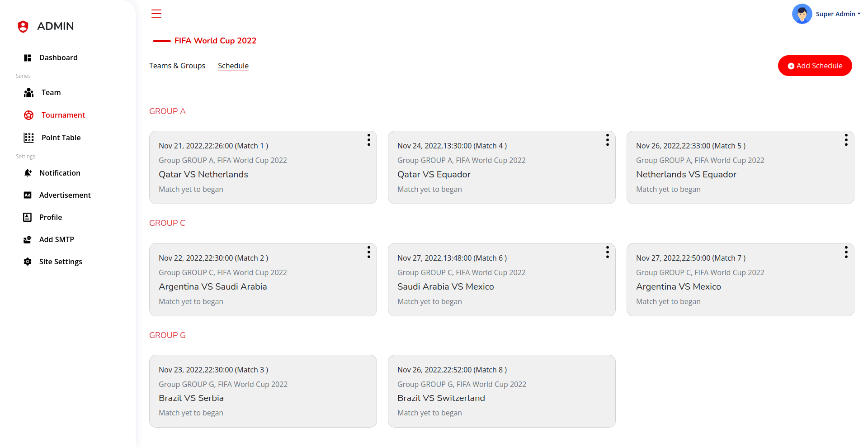868x448 pixels.
Task: Click the red hamburger menu icon
Action: [156, 14]
